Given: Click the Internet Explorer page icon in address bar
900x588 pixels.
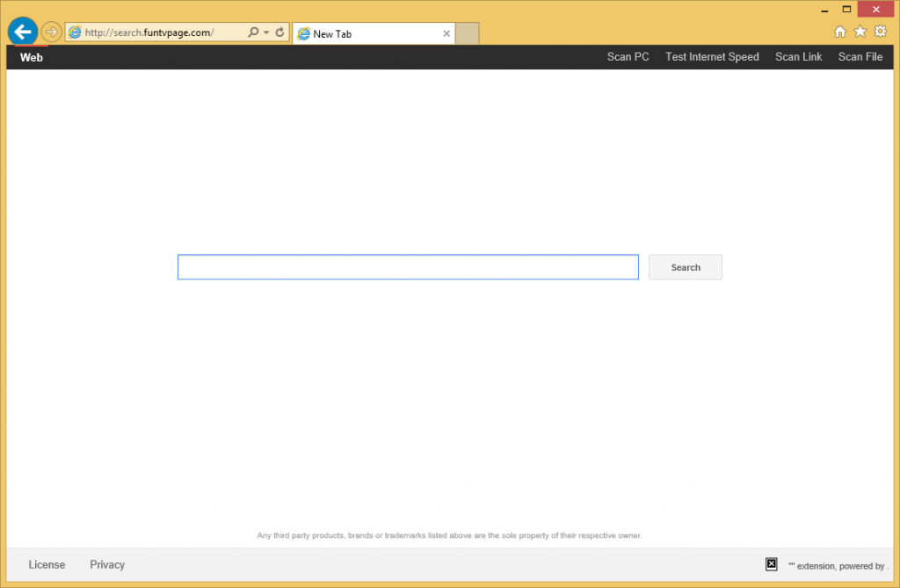Looking at the screenshot, I should 76,33.
